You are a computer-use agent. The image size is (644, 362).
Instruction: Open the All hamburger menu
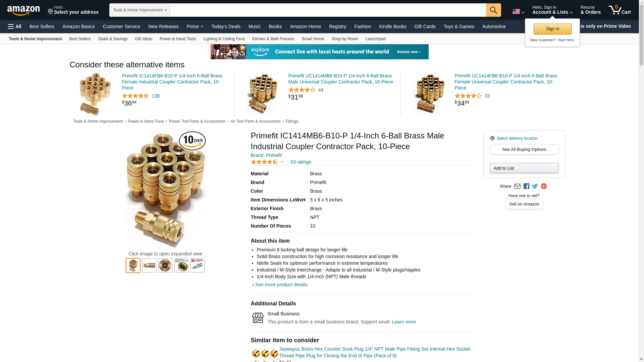(15, 26)
